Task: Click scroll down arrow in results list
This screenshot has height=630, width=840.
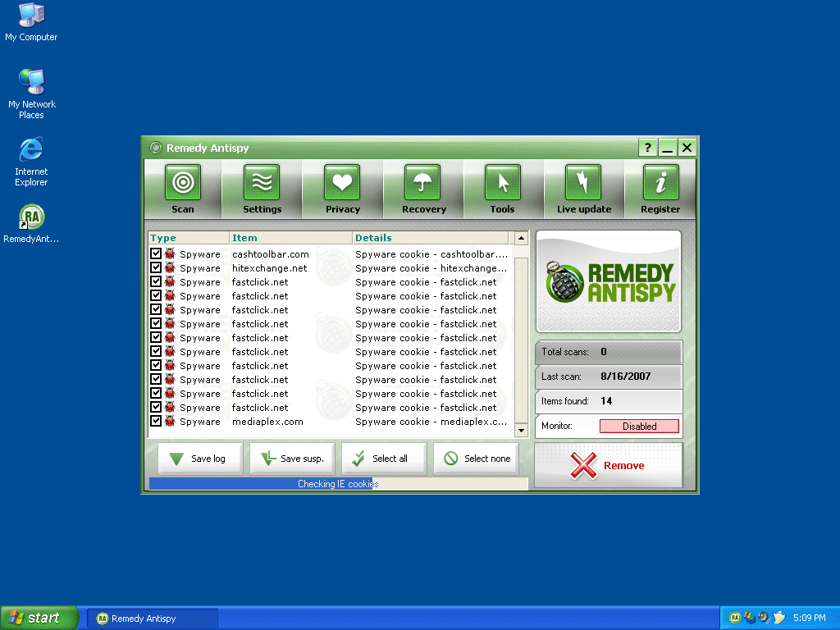Action: pyautogui.click(x=521, y=430)
